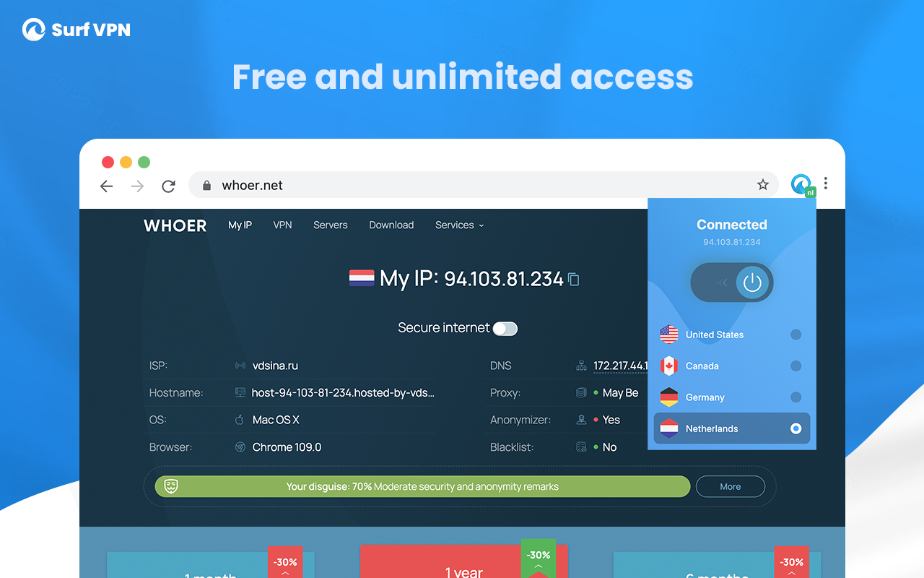Click the Netherlands flag icon in VPN list
This screenshot has width=924, height=578.
pyautogui.click(x=669, y=428)
